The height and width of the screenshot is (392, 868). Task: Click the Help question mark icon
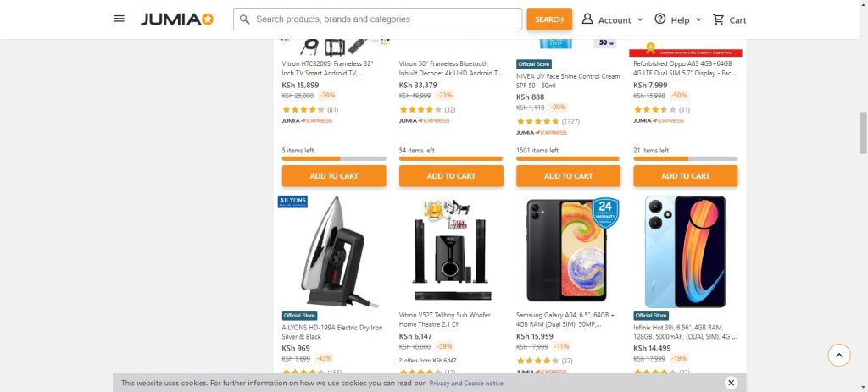[660, 19]
